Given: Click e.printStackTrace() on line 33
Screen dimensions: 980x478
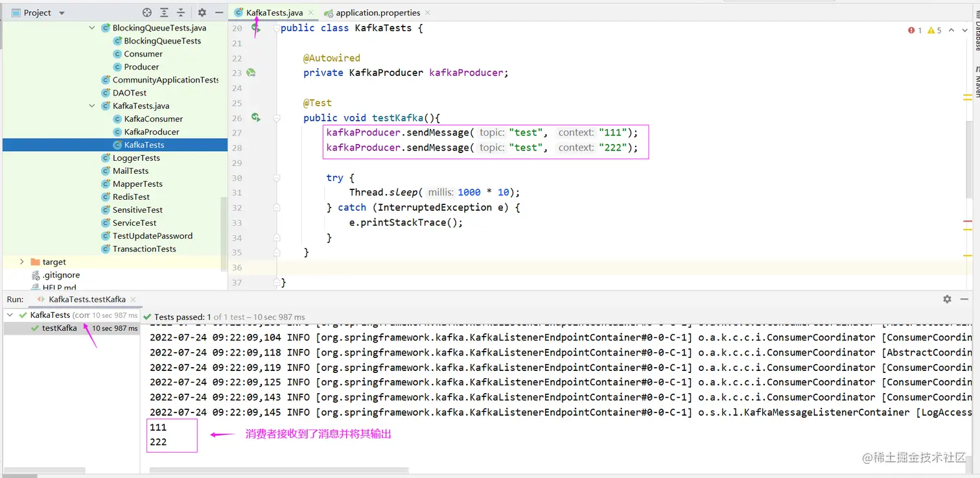Looking at the screenshot, I should tap(406, 222).
